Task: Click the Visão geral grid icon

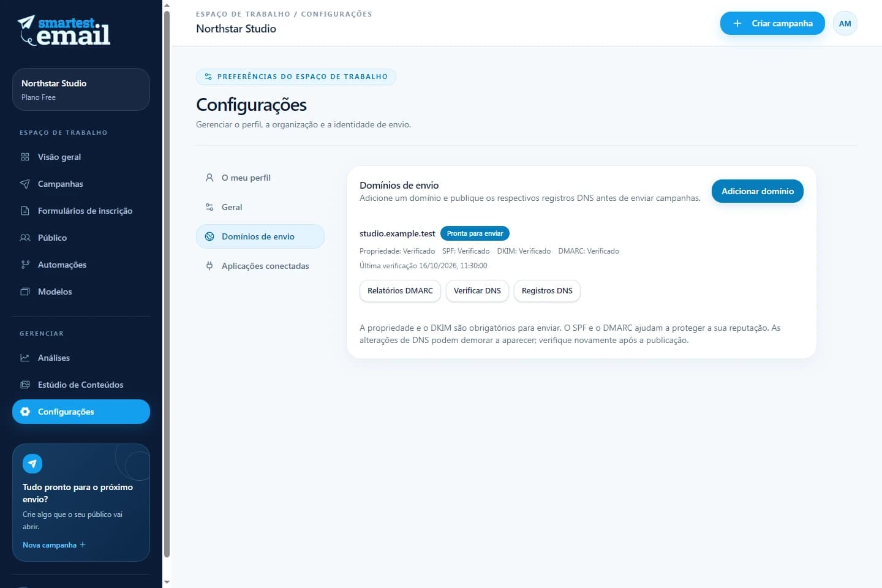Action: coord(25,157)
